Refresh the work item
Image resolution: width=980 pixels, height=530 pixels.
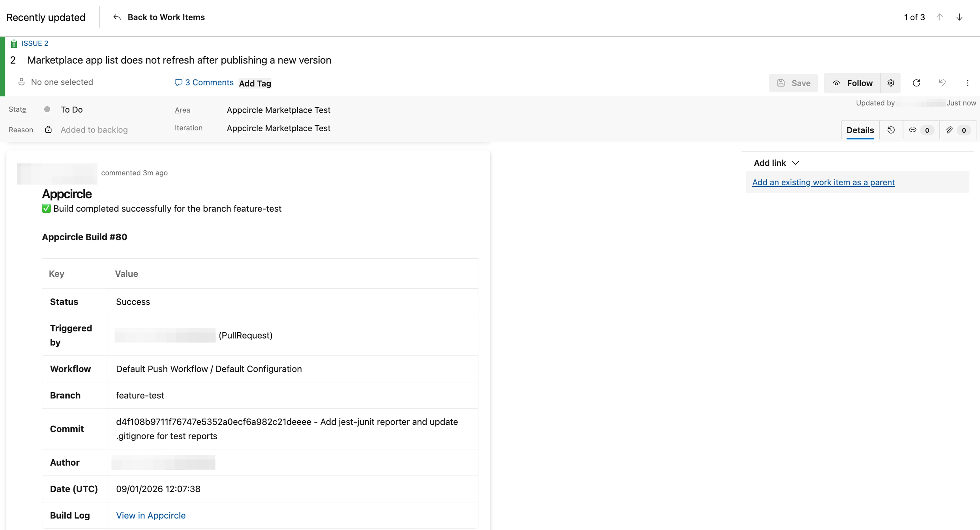(916, 83)
